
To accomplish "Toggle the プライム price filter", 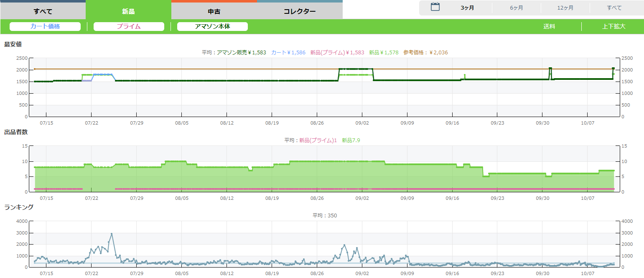I will (129, 26).
